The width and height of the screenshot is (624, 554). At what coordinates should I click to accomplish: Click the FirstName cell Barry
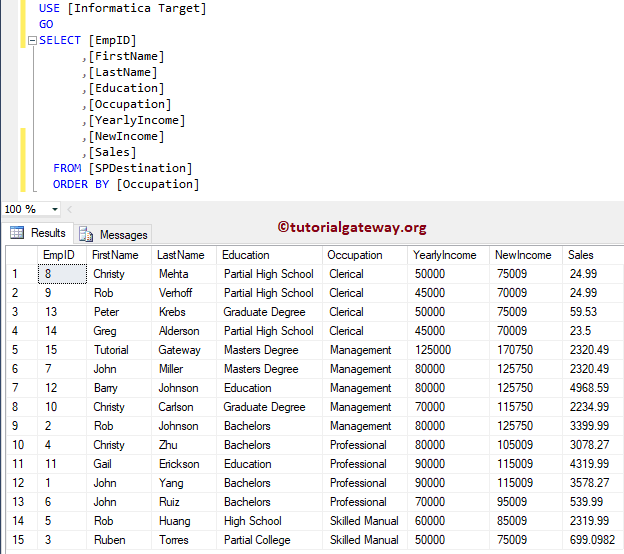pyautogui.click(x=119, y=388)
